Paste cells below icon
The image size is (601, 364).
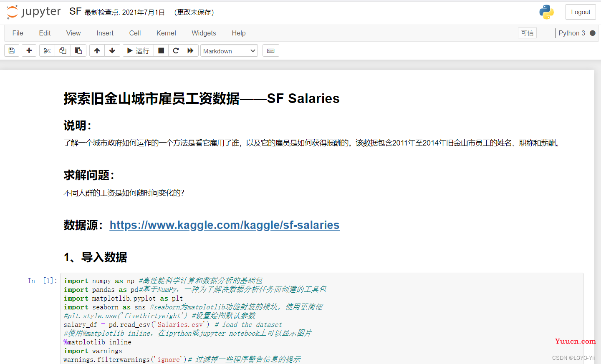coord(78,50)
